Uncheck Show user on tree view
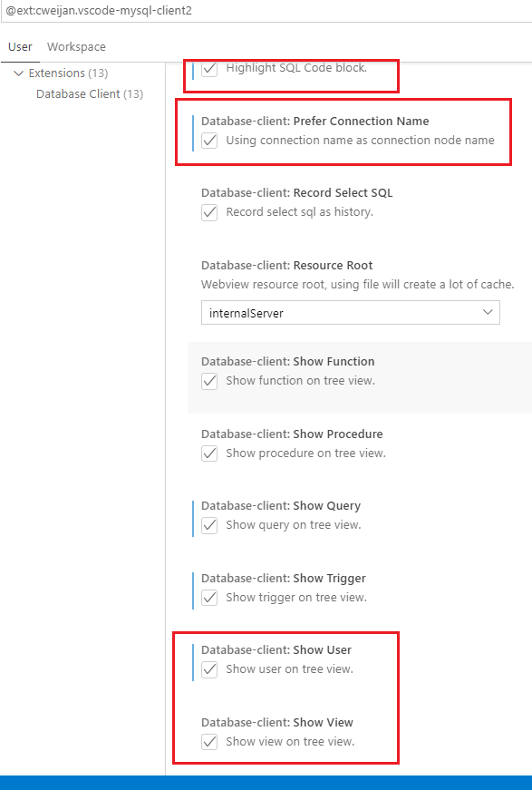Screen dimensions: 532x790 click(x=209, y=668)
